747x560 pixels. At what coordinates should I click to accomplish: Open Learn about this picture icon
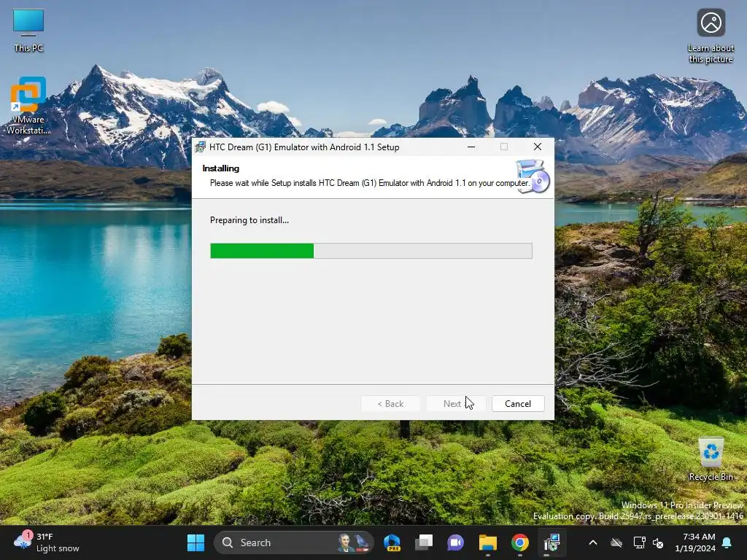point(711,36)
